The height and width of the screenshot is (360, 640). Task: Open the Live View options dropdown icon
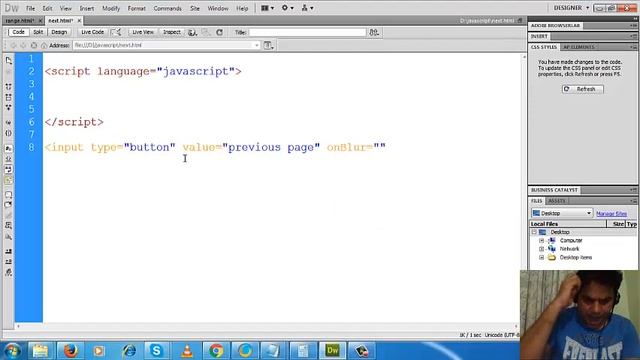[x=268, y=45]
